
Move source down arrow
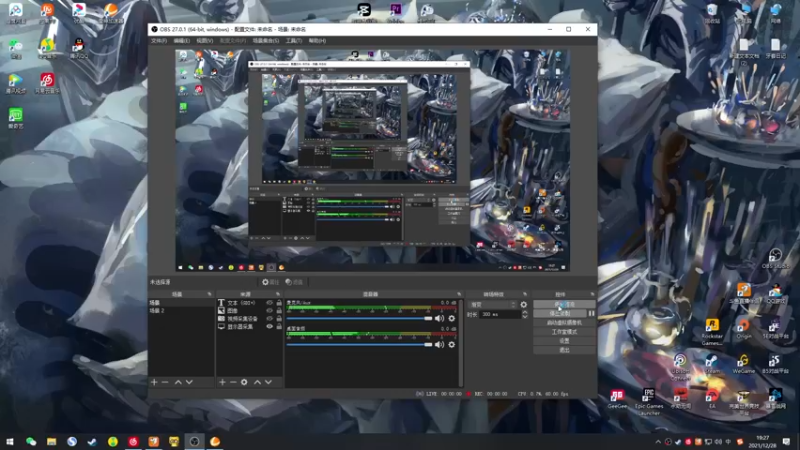pos(268,382)
